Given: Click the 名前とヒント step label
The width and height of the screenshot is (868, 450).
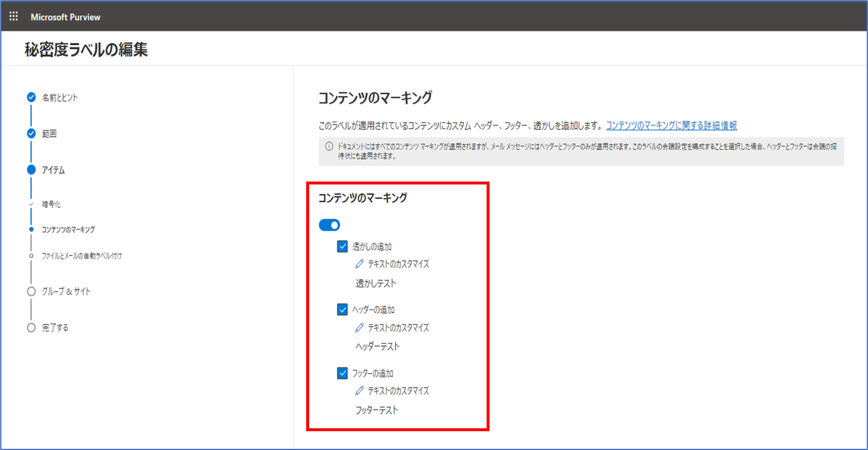Looking at the screenshot, I should pos(60,98).
